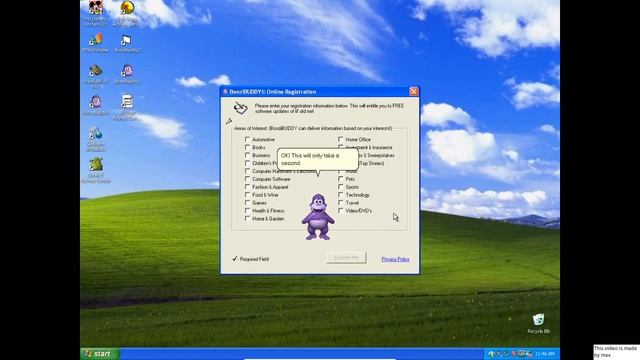The width and height of the screenshot is (640, 360).
Task: Tick the Books checkbox
Action: (247, 147)
